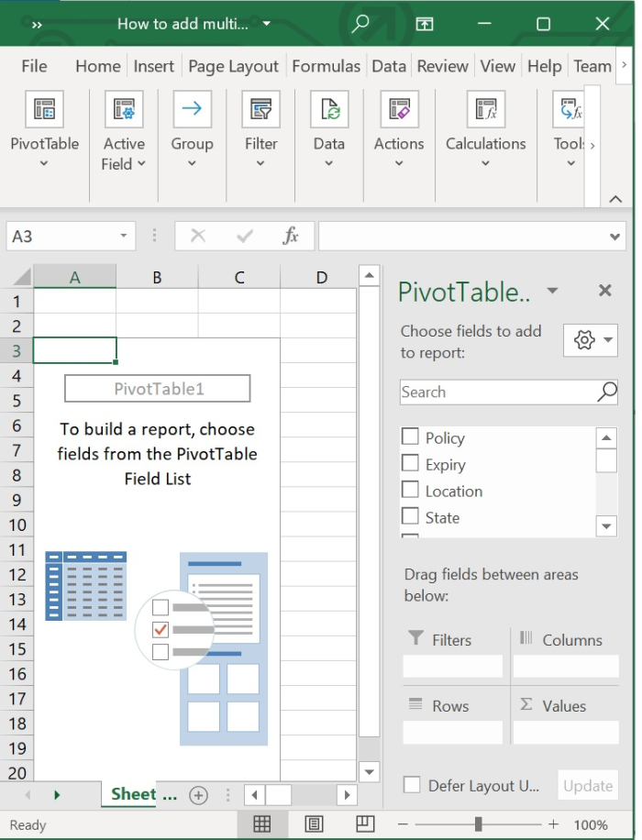Image resolution: width=642 pixels, height=840 pixels.
Task: Click the zoom slider handle
Action: click(478, 823)
